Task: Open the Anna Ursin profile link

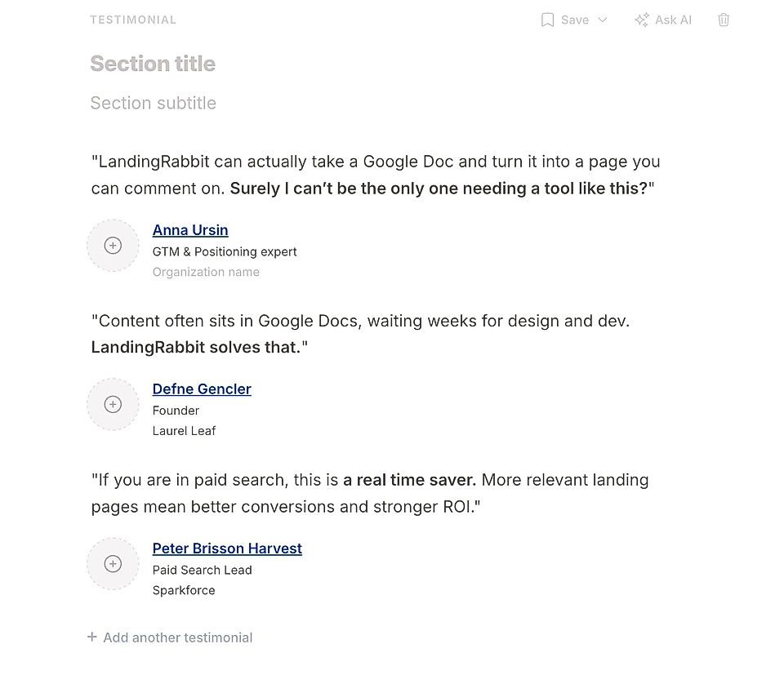Action: pos(190,230)
